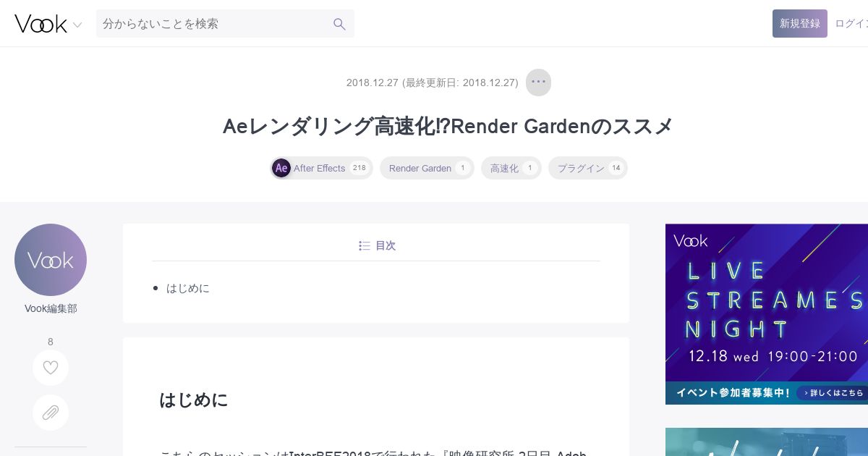Click the 2018.12.27 publish date text
The width and height of the screenshot is (868, 456).
(373, 83)
